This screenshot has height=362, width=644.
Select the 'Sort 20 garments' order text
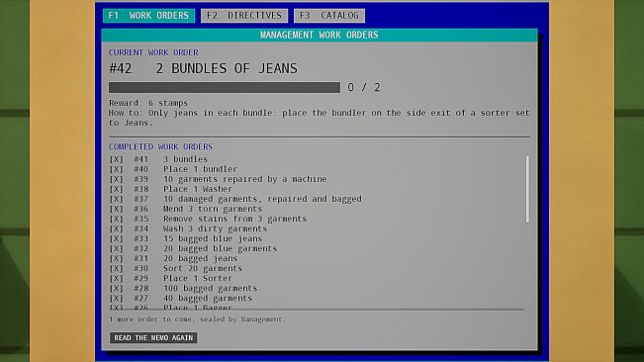click(203, 268)
